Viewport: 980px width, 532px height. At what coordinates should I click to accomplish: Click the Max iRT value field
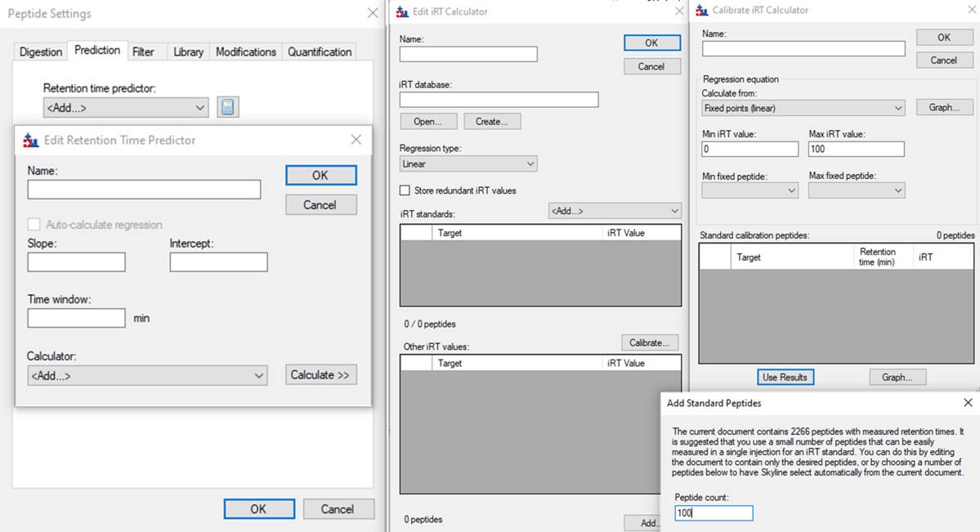(x=857, y=149)
